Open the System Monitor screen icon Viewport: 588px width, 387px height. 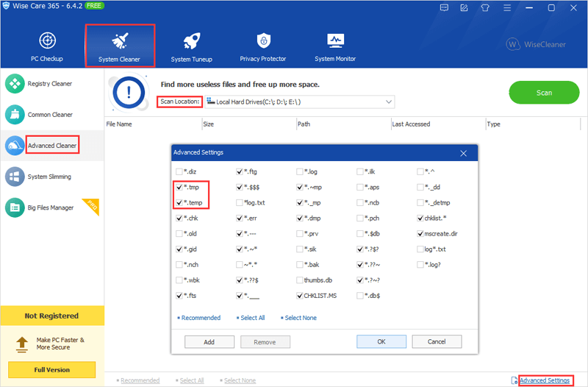tap(335, 40)
